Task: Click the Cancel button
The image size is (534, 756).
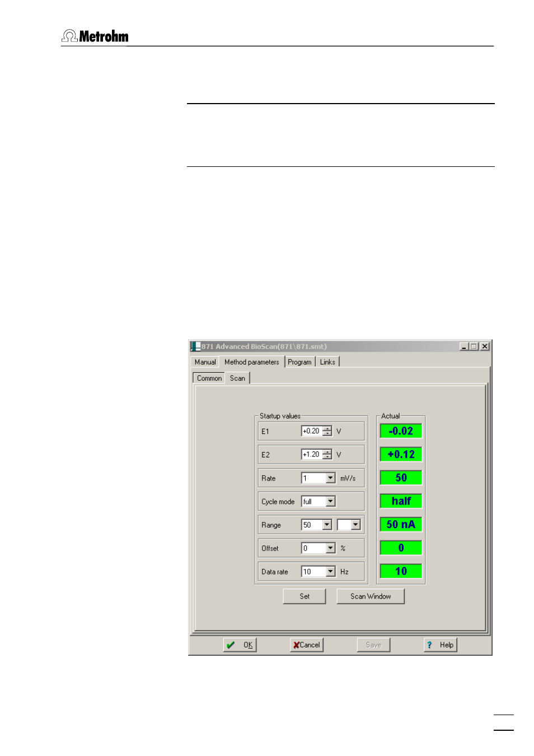Action: [x=307, y=645]
